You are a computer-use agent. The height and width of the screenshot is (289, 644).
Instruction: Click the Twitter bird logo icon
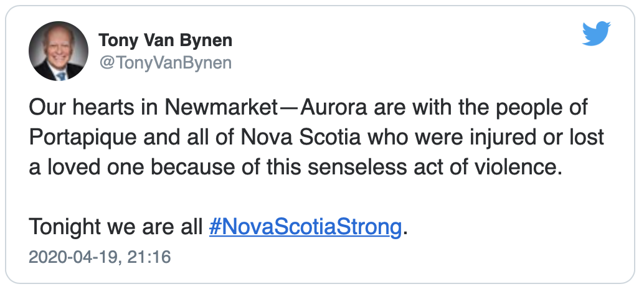click(597, 34)
